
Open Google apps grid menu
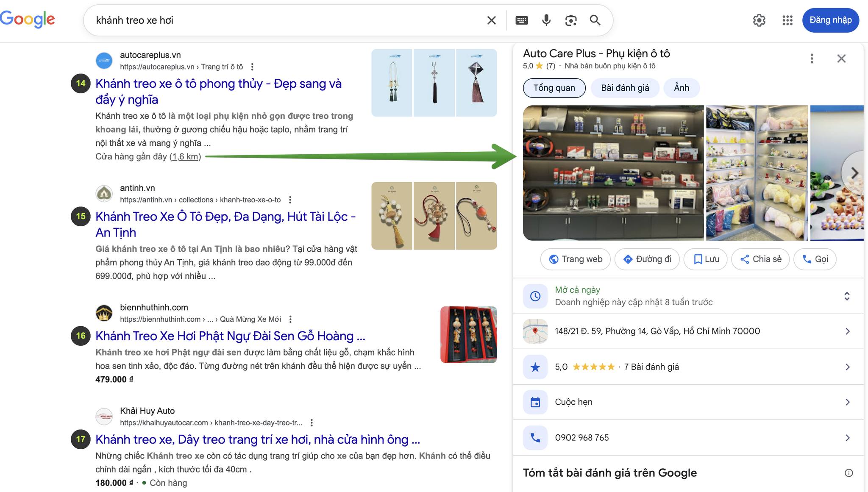787,20
